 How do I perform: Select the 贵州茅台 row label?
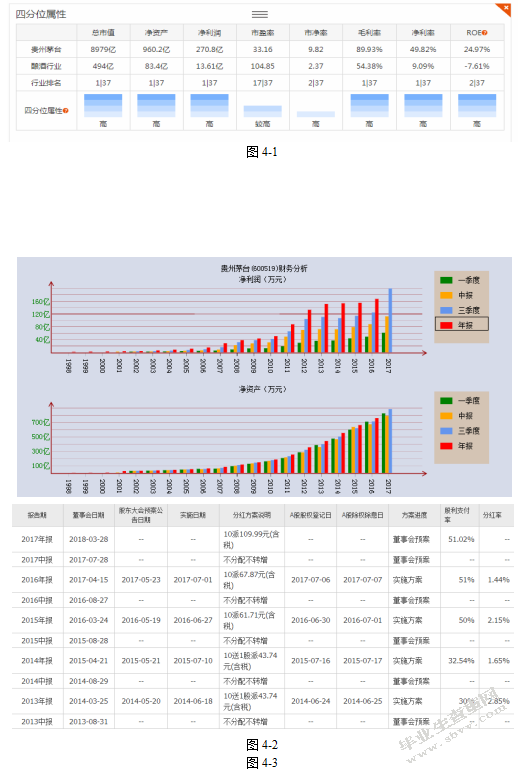(x=46, y=50)
